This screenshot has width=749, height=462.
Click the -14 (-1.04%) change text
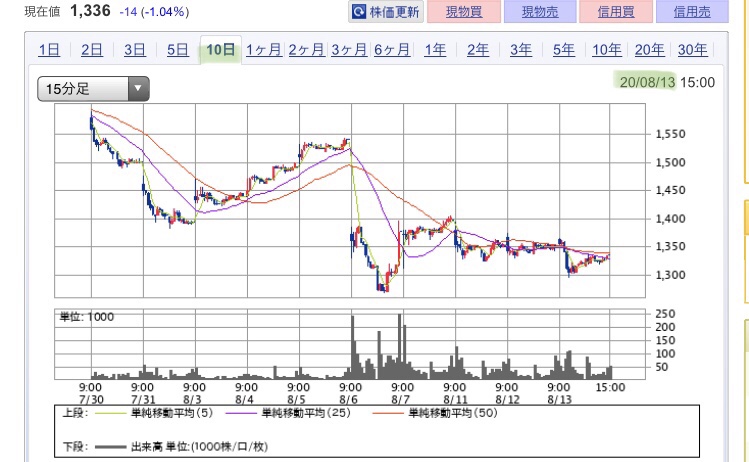coord(154,11)
